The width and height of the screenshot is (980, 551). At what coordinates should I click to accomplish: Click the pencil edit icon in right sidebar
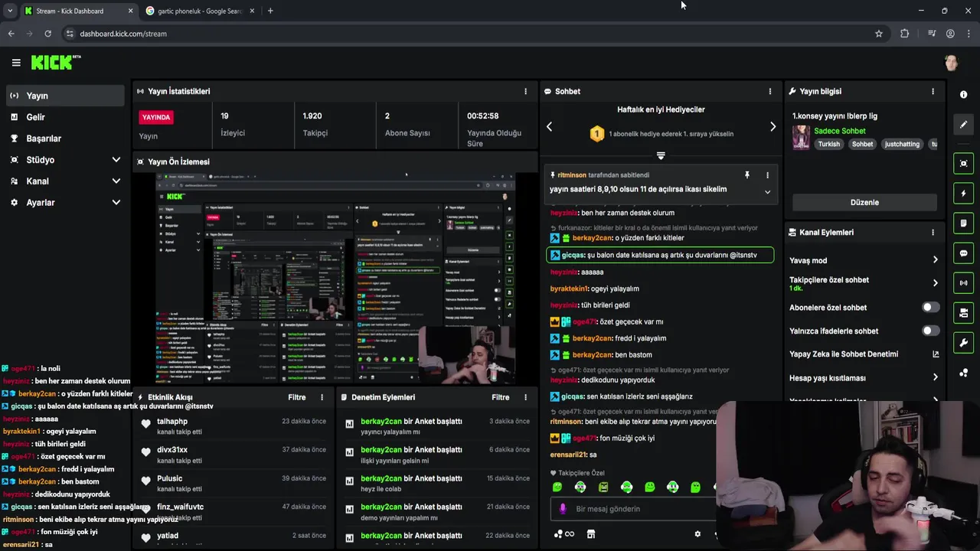963,124
